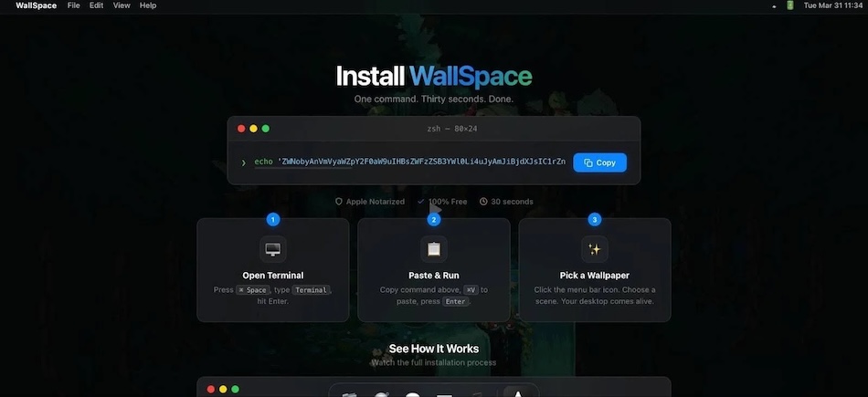The width and height of the screenshot is (868, 397).
Task: Click the shield icon beside Apple Notarized
Action: pyautogui.click(x=339, y=202)
